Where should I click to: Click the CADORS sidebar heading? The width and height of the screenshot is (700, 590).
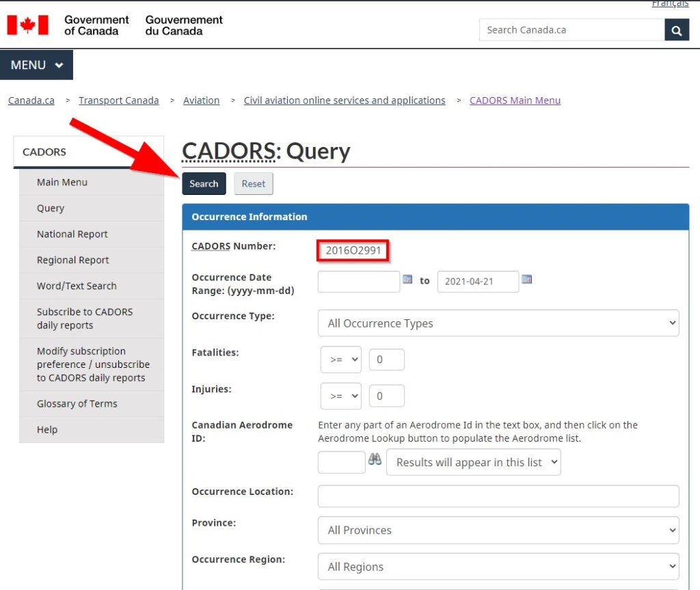click(x=88, y=152)
